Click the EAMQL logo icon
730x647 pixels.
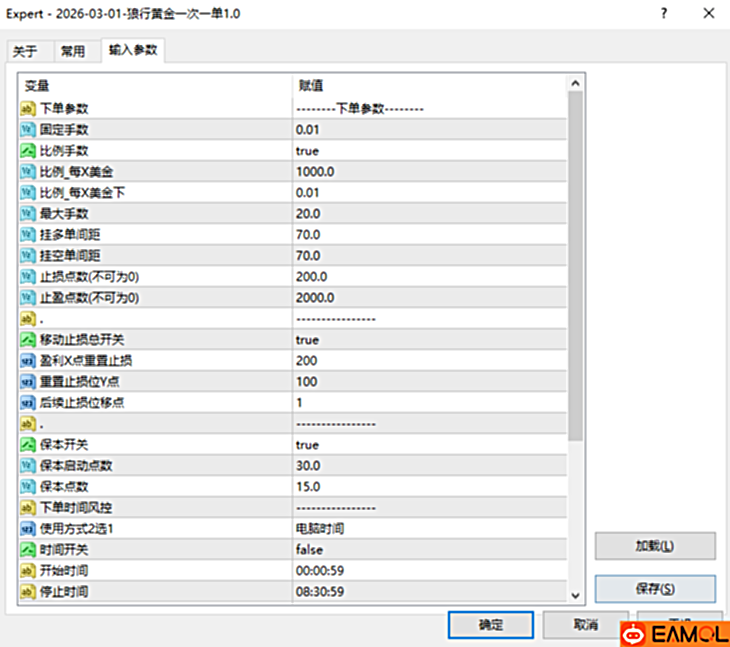point(634,634)
